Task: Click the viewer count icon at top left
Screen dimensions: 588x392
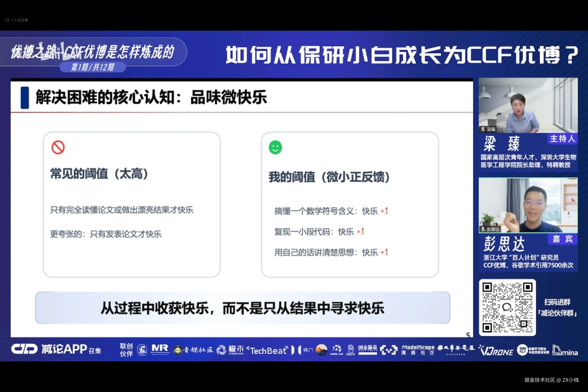Action: pos(7,20)
